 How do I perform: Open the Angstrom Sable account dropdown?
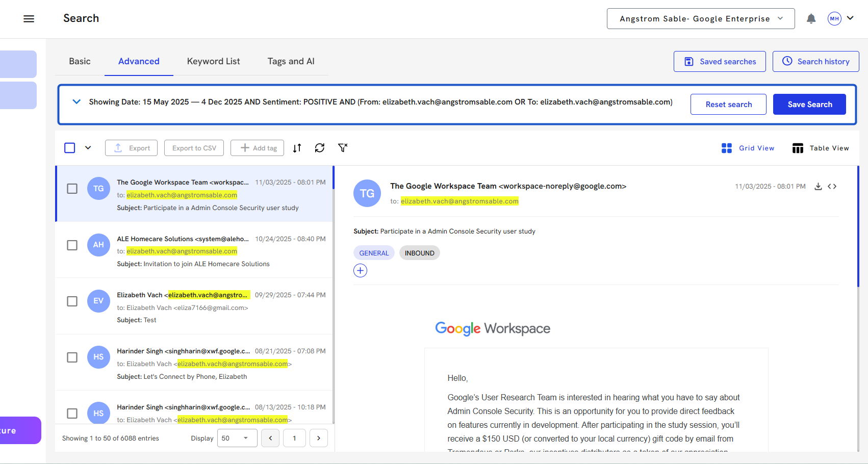(x=700, y=19)
